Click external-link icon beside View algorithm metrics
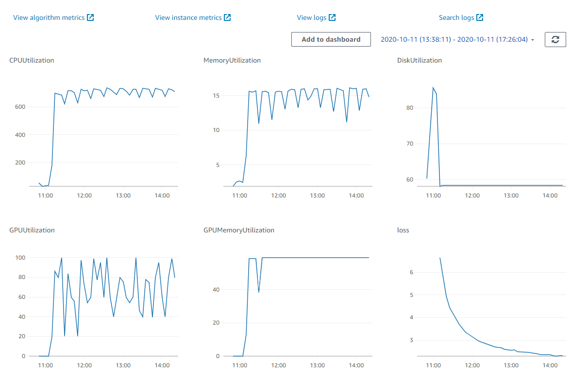This screenshot has width=588, height=377. [90, 17]
